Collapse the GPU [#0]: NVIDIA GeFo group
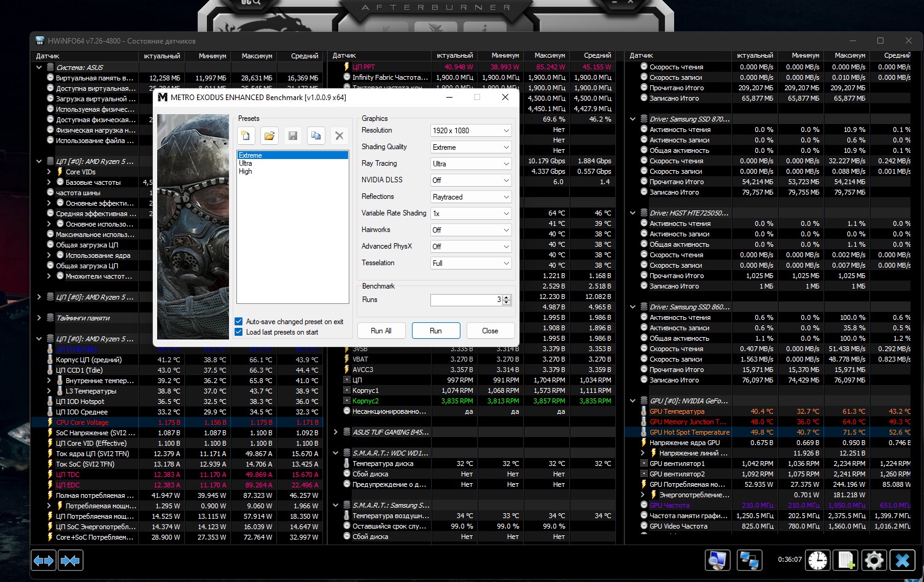This screenshot has height=582, width=924. (633, 401)
